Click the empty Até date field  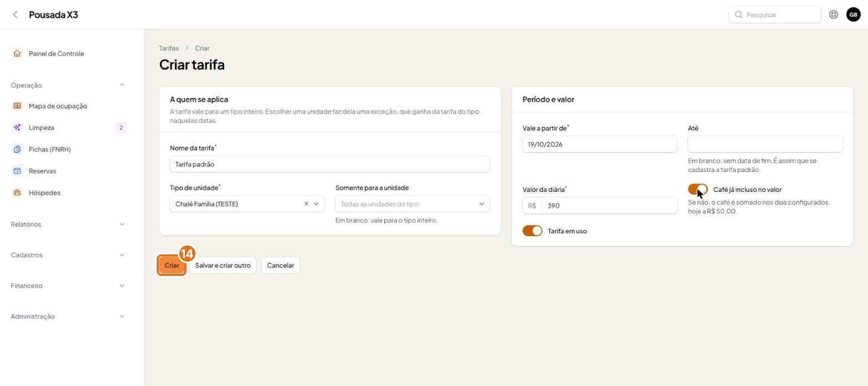click(765, 144)
